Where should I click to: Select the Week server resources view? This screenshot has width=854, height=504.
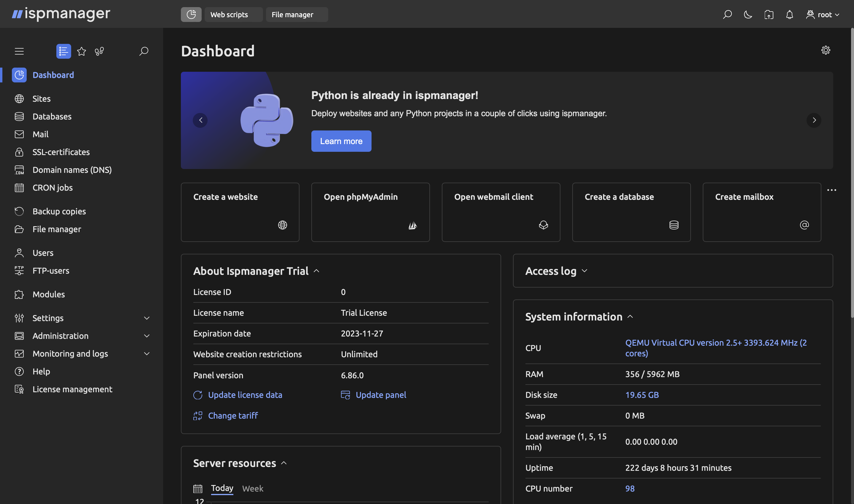point(253,488)
